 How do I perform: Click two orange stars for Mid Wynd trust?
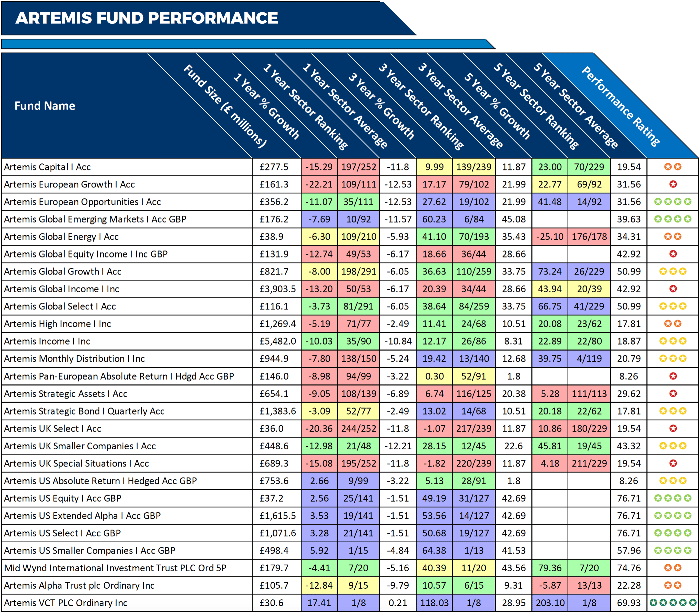[x=673, y=568]
